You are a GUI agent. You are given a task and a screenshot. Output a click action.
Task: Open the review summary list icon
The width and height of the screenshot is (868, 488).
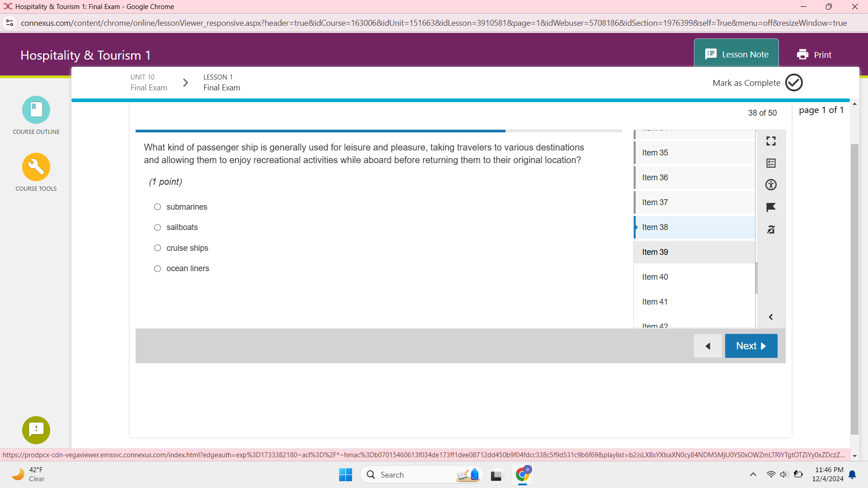click(x=771, y=163)
